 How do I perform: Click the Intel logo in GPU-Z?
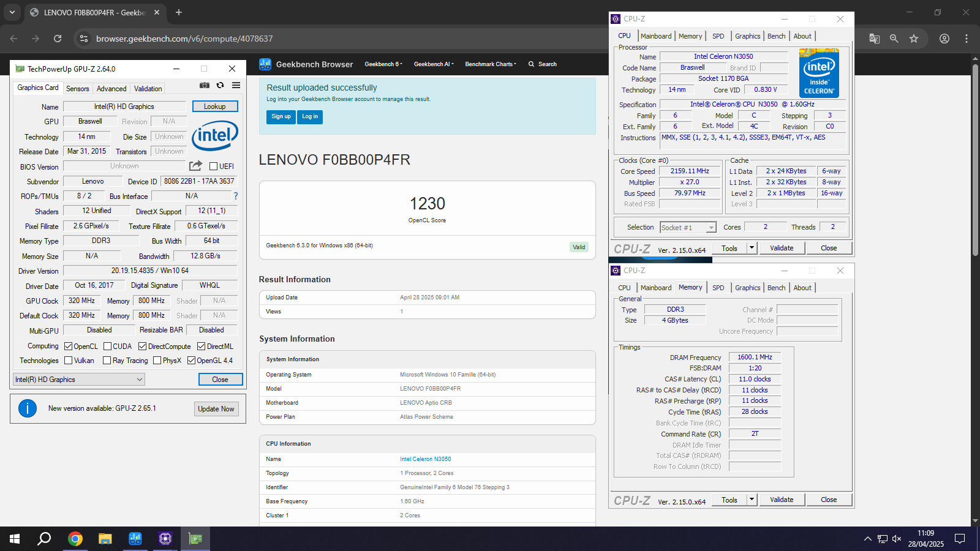(215, 136)
